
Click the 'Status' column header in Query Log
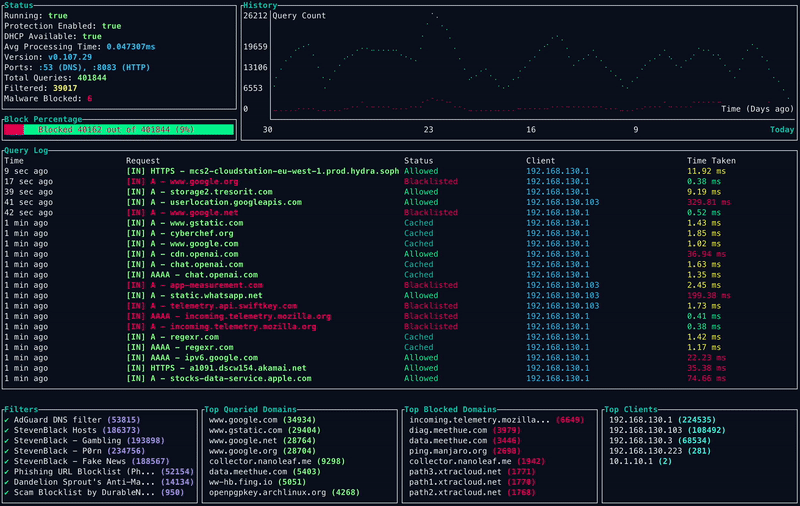418,161
